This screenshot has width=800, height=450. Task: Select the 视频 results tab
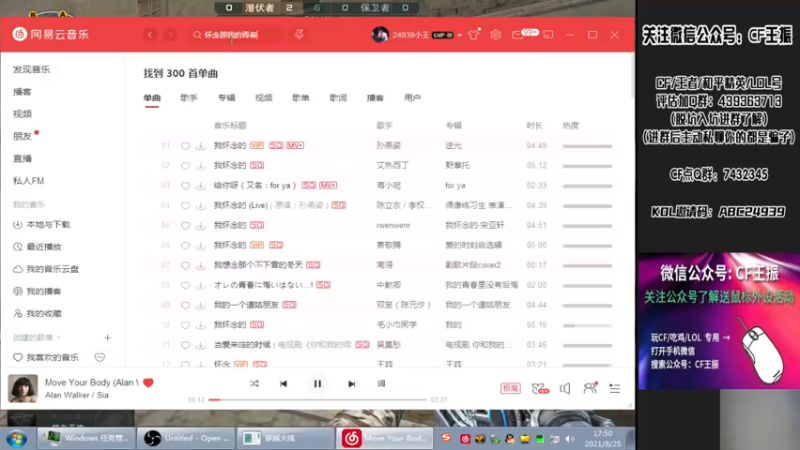point(264,97)
